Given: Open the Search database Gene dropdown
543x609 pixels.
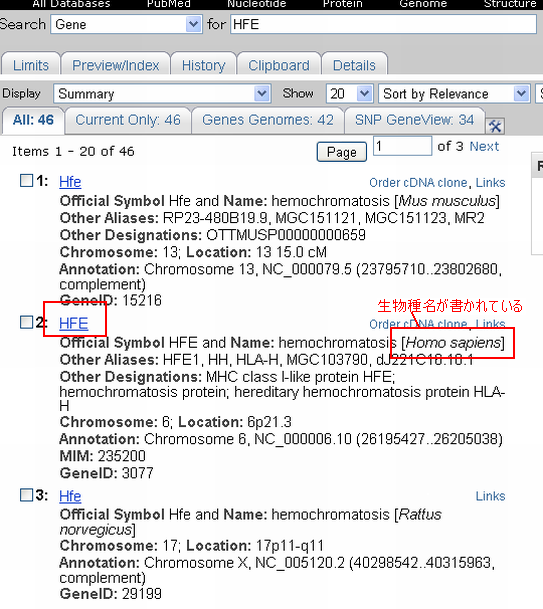Looking at the screenshot, I should pos(126,24).
